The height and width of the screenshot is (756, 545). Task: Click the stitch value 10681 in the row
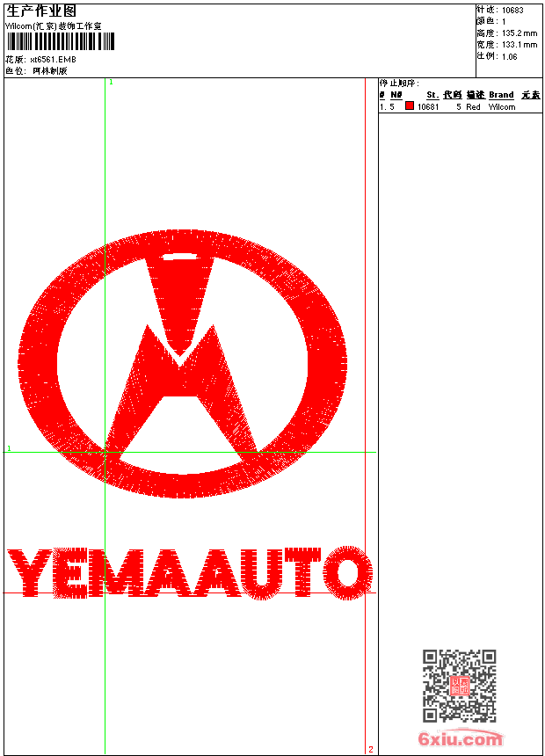(428, 107)
